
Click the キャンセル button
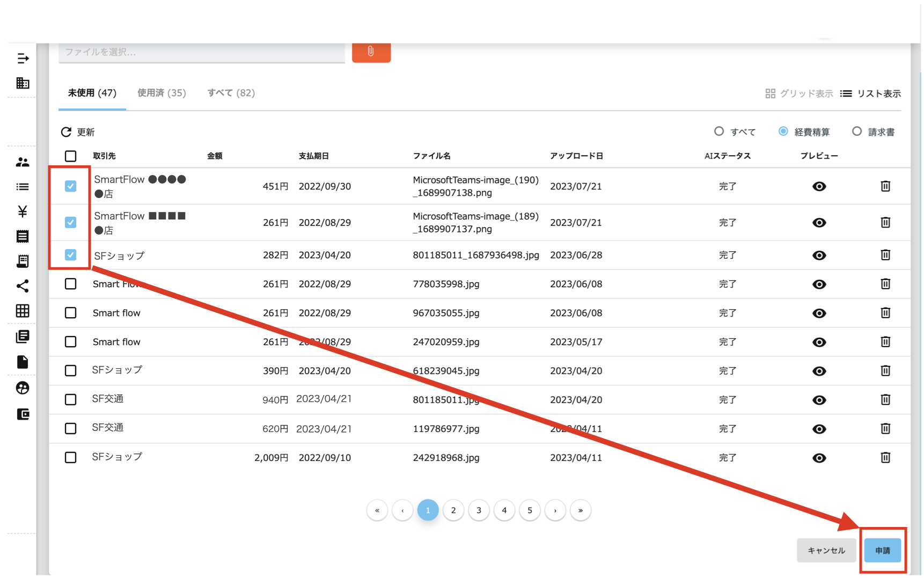[826, 551]
